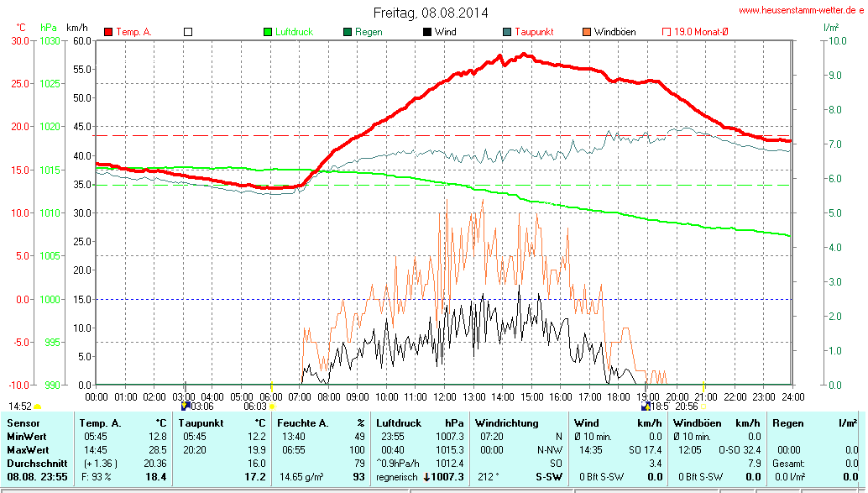
Task: Select the teal Taupunkt legend square
Action: pyautogui.click(x=507, y=32)
